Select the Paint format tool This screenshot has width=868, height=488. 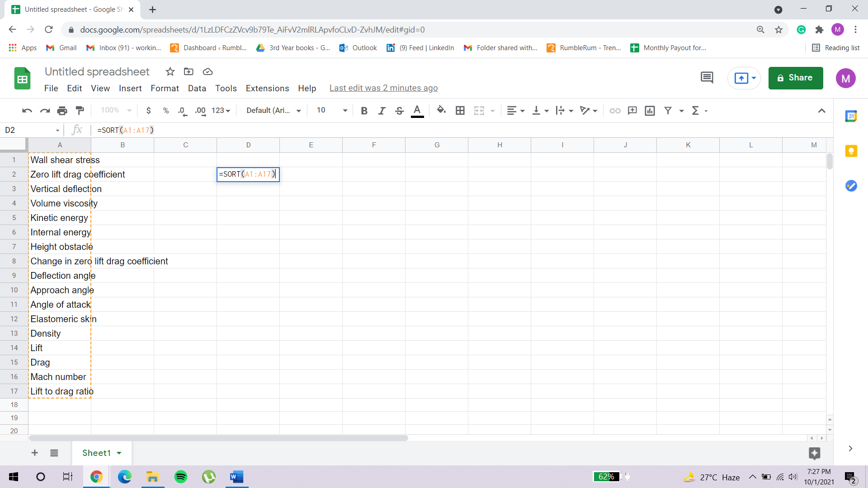pos(80,110)
